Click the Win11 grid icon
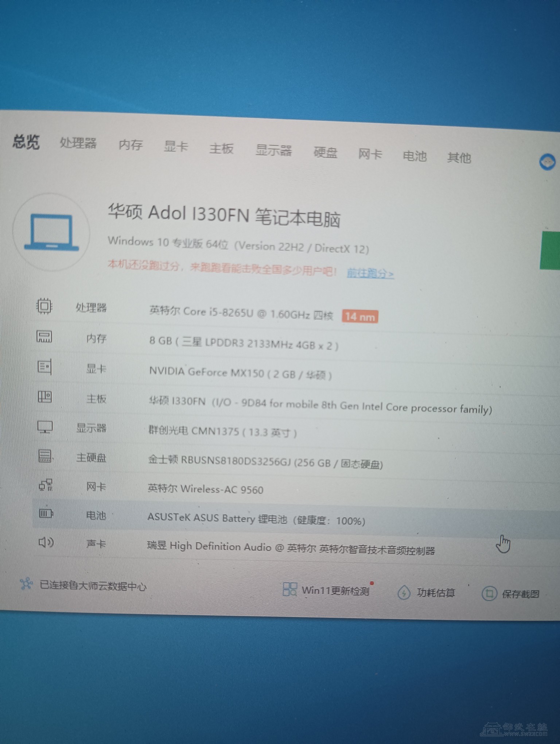This screenshot has height=744, width=560. point(290,589)
